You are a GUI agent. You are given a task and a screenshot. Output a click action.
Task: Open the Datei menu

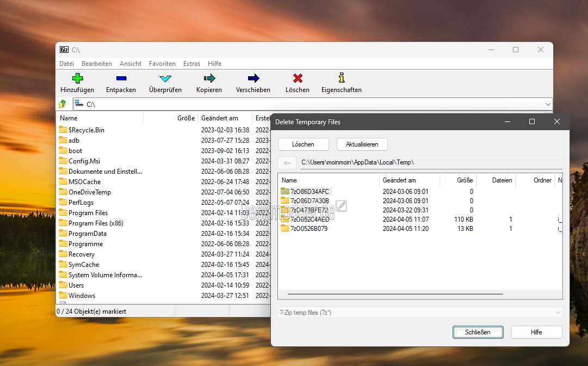pos(66,63)
